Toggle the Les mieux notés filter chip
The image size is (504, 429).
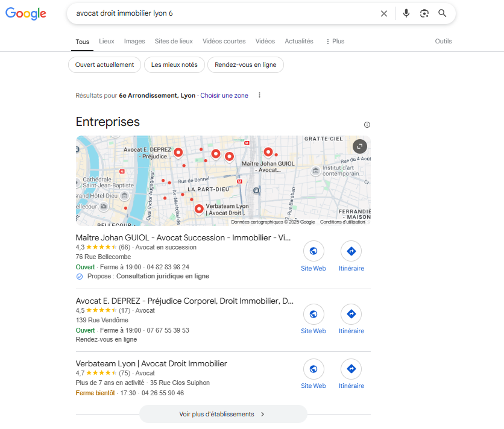click(174, 64)
